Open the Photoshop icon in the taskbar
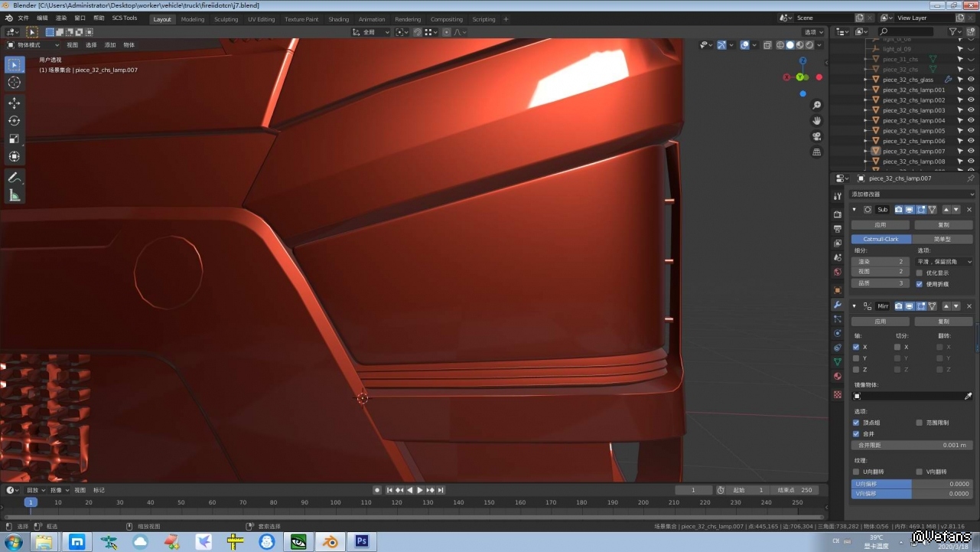The width and height of the screenshot is (980, 552). [x=362, y=542]
